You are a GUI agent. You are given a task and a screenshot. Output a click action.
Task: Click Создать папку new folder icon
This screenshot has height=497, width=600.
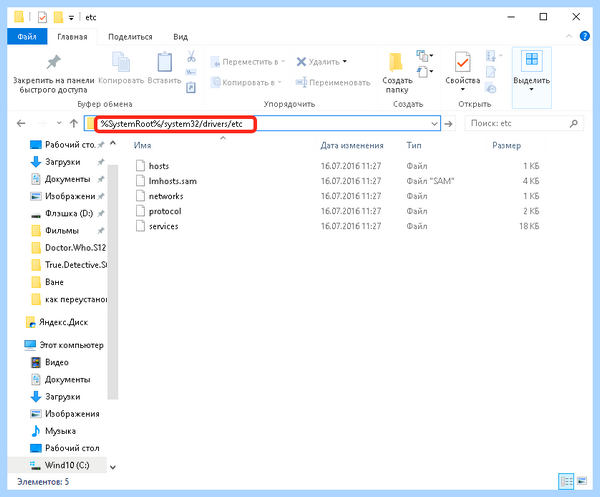396,62
